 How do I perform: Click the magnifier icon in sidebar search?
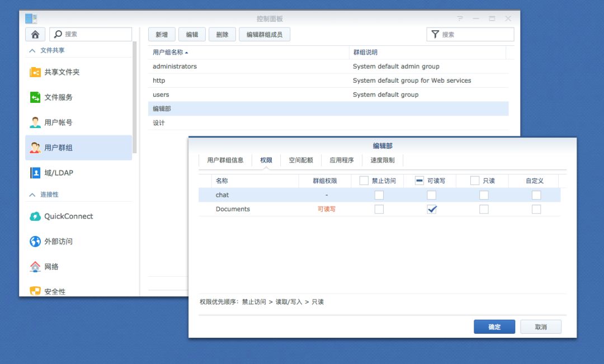pyautogui.click(x=58, y=34)
